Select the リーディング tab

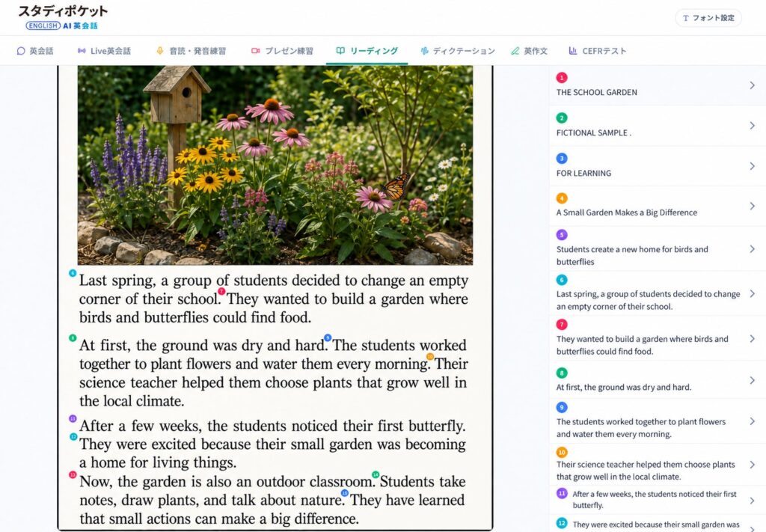[367, 51]
